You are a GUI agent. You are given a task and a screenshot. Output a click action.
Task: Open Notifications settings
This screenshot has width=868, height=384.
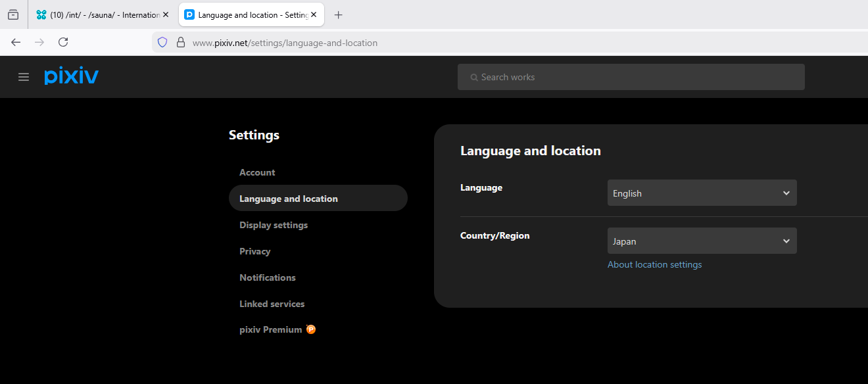[x=268, y=277]
